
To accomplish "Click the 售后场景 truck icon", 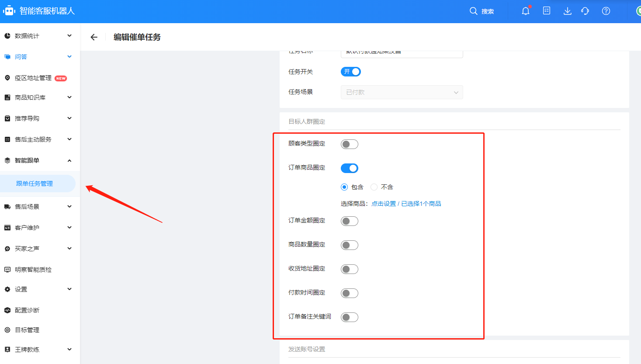I will point(7,207).
